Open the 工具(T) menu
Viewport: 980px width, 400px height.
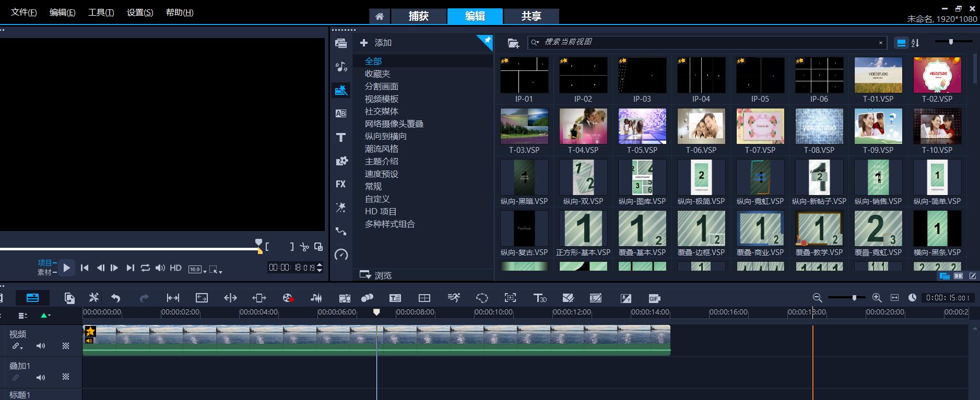101,12
